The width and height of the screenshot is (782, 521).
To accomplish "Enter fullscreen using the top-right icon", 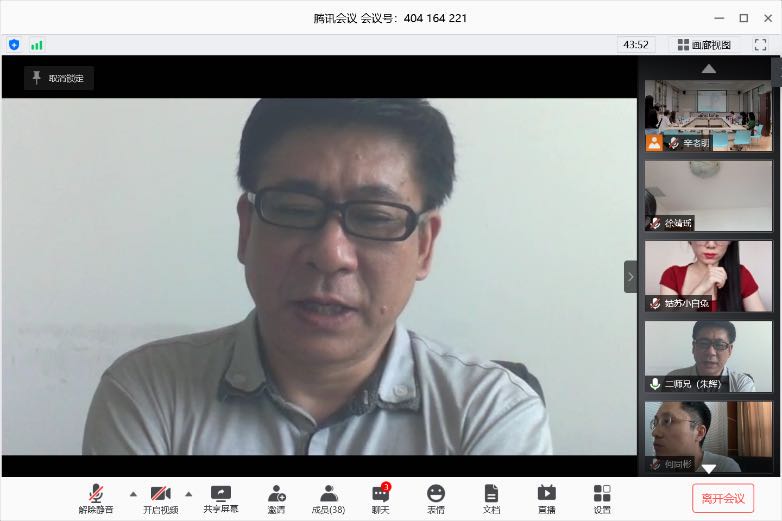I will [758, 45].
